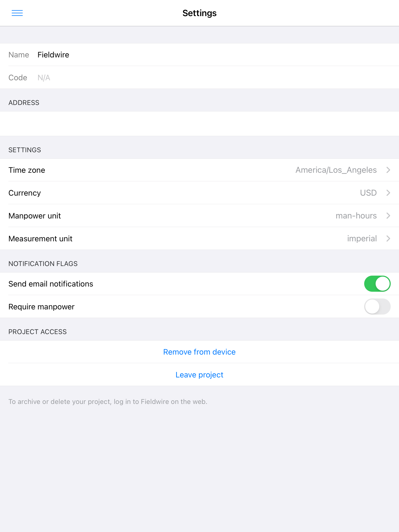Select America/Los_Angeles time zone value
The width and height of the screenshot is (399, 532).
point(336,170)
